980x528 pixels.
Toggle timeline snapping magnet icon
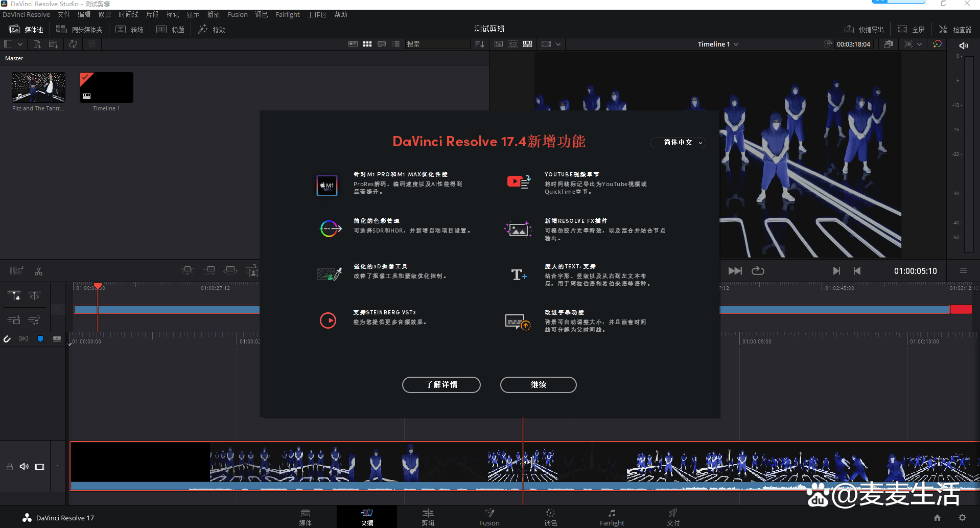[7, 339]
